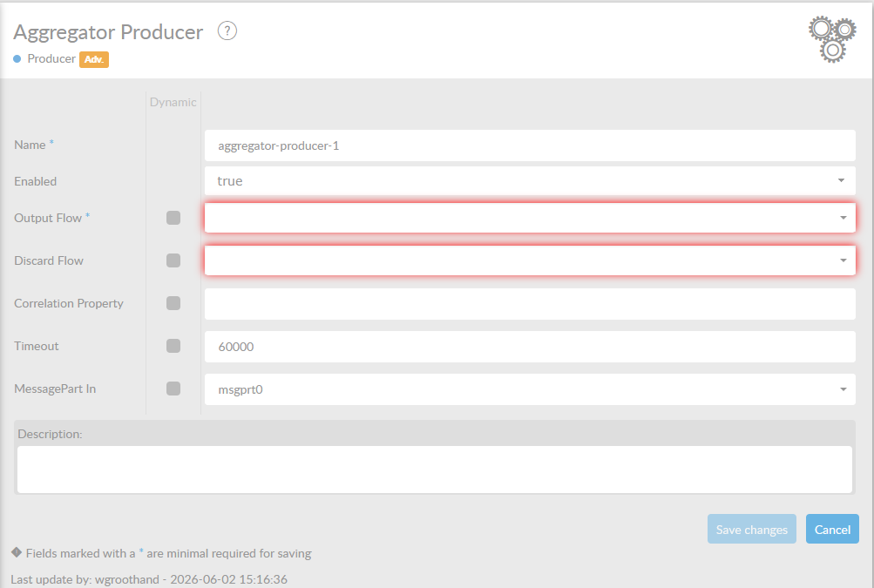Click the MessagePart In label
The height and width of the screenshot is (588, 874).
(55, 389)
